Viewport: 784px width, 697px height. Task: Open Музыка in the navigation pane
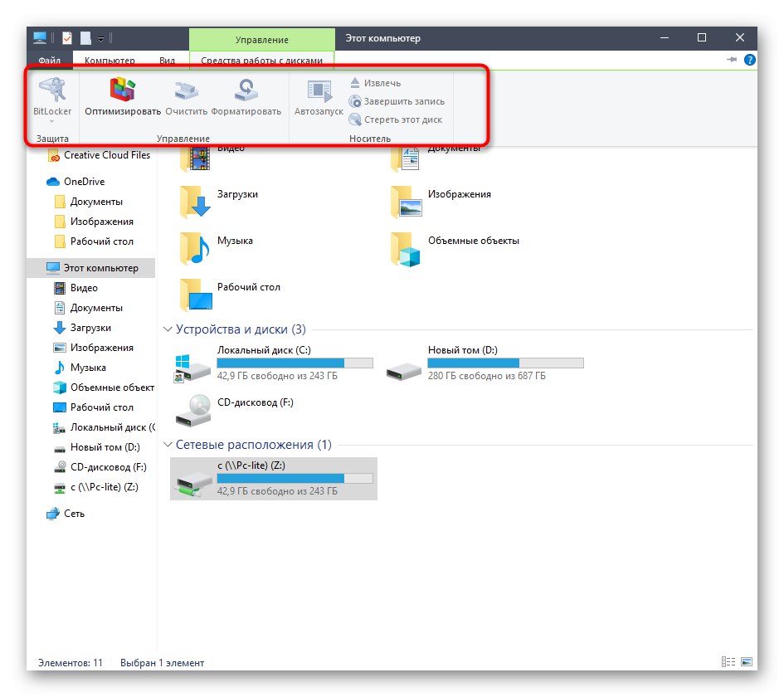pos(80,368)
